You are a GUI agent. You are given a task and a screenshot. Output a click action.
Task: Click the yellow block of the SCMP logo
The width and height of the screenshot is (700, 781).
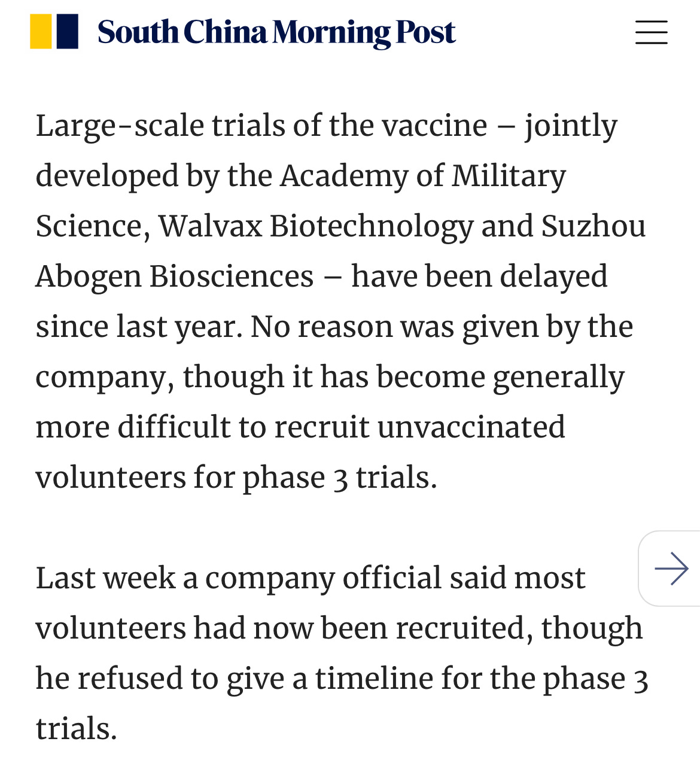click(x=41, y=32)
